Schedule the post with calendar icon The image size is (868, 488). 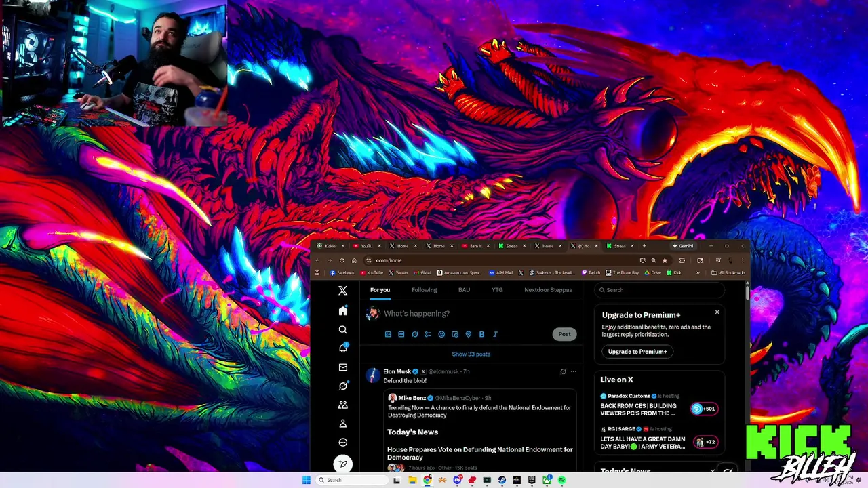[455, 334]
